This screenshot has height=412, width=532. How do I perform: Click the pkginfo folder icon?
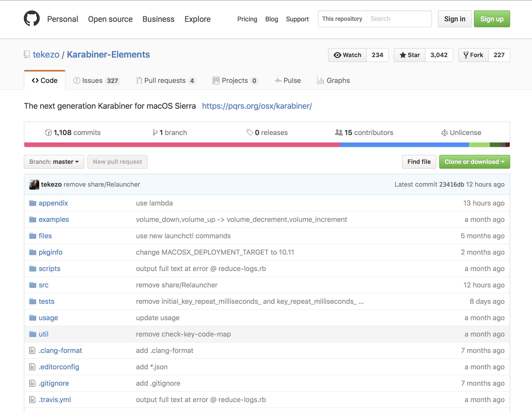tap(33, 252)
